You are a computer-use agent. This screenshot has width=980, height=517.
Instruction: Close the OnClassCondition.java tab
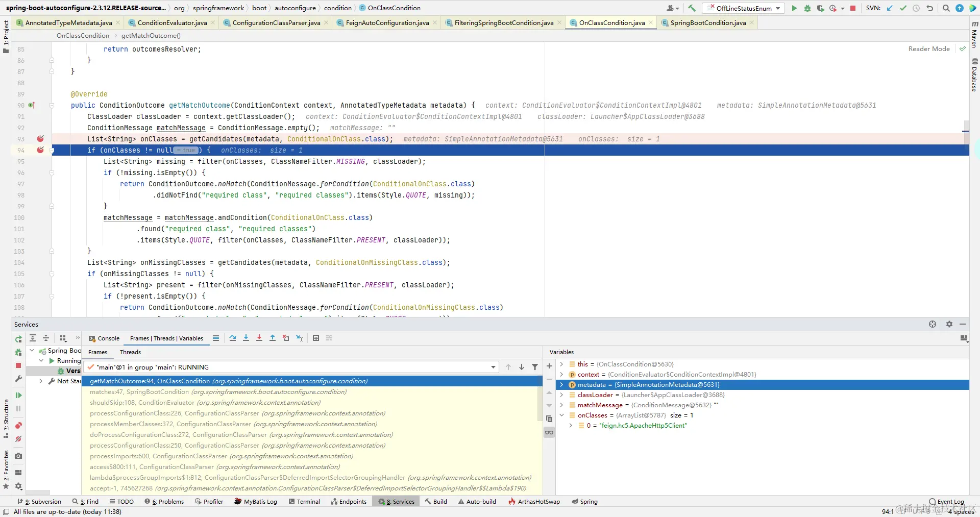(x=651, y=23)
